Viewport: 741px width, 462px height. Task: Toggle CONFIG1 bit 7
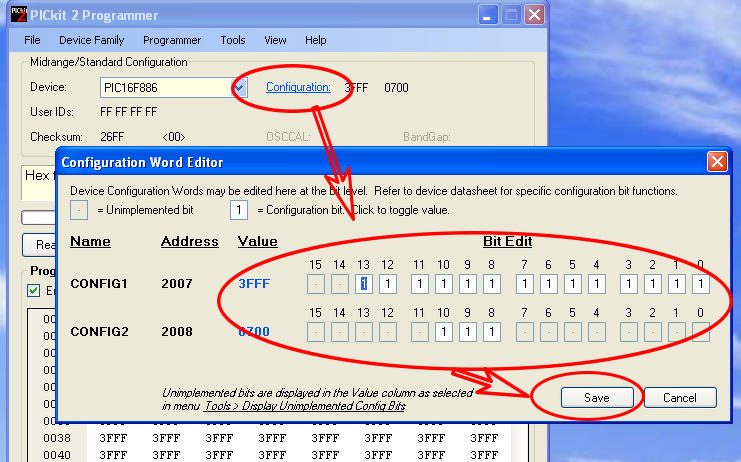(525, 284)
